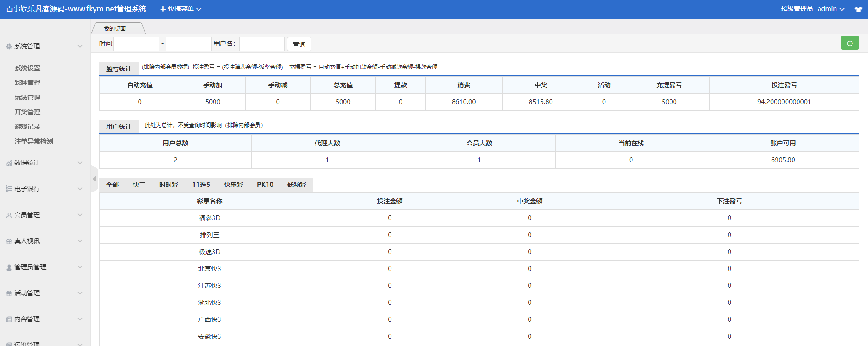Viewport: 868px width, 346px height.
Task: Open the admin account dropdown
Action: pyautogui.click(x=830, y=9)
